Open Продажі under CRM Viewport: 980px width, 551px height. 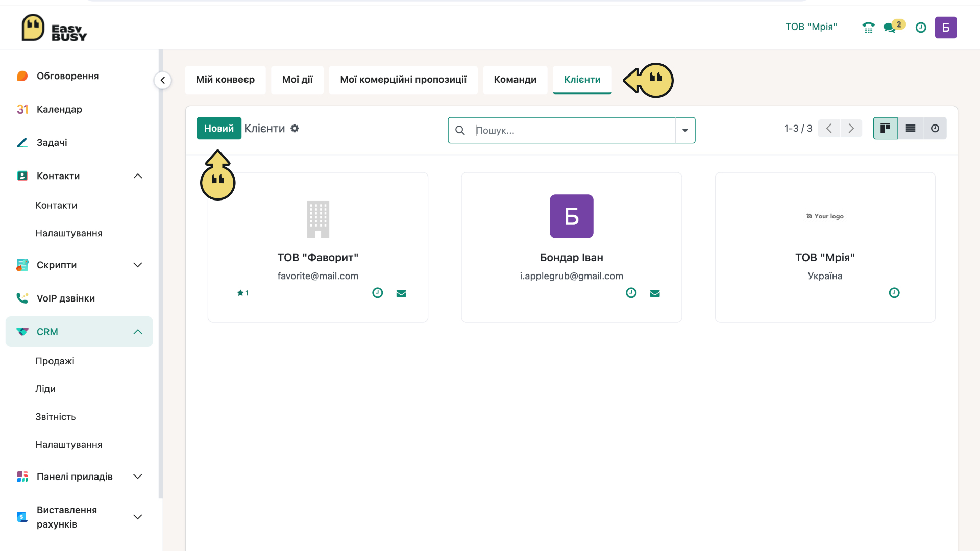click(x=55, y=361)
